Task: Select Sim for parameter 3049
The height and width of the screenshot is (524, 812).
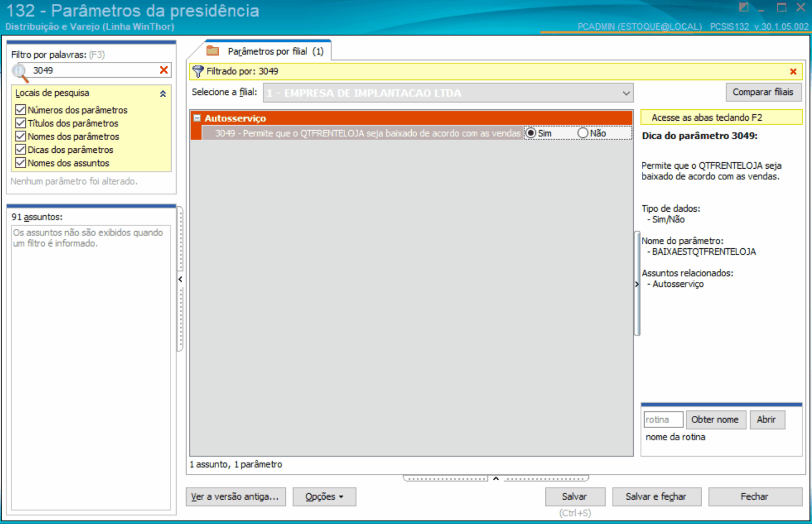Action: (531, 133)
